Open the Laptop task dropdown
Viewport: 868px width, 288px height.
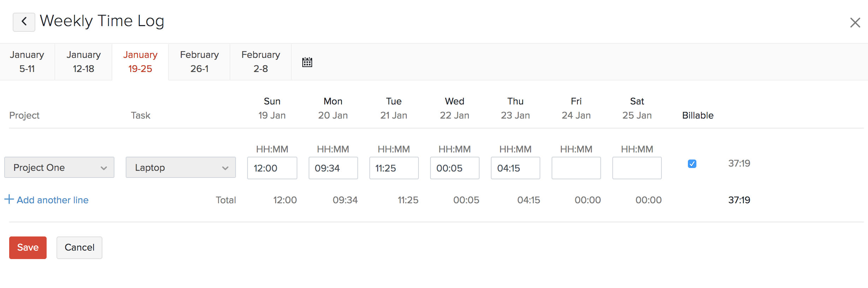pyautogui.click(x=180, y=167)
